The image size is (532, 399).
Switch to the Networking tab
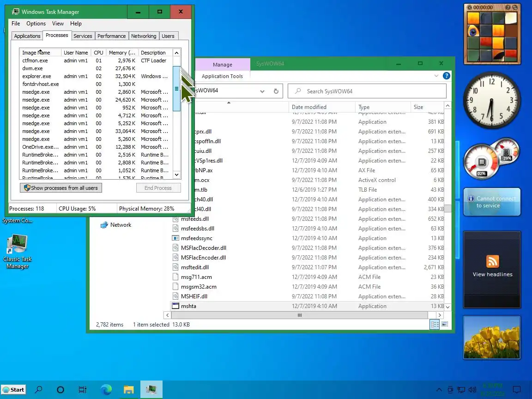point(144,36)
